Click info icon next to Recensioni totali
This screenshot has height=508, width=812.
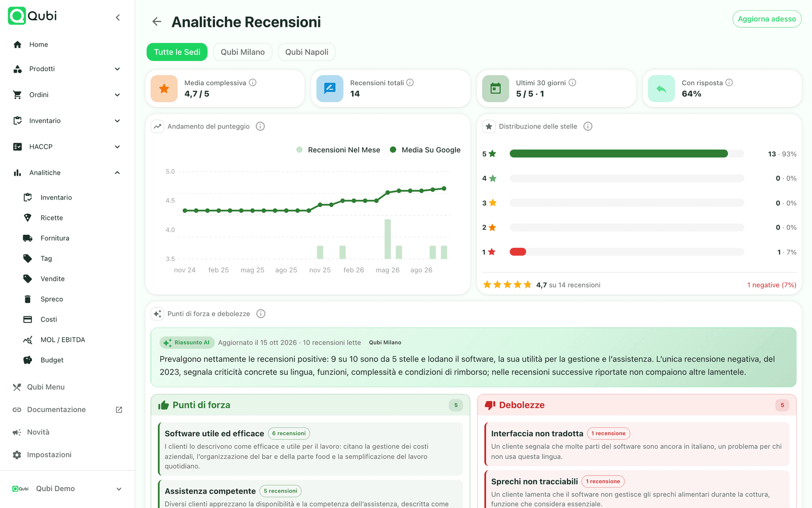(x=410, y=82)
